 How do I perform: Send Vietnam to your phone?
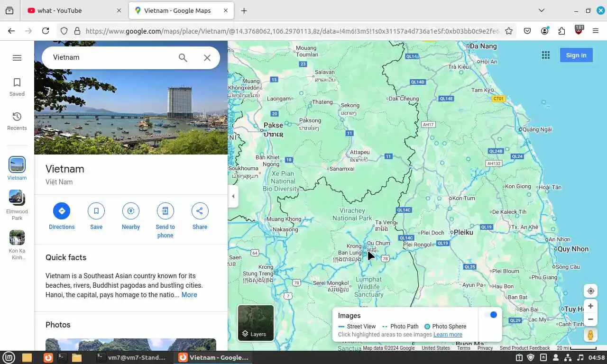click(x=165, y=220)
